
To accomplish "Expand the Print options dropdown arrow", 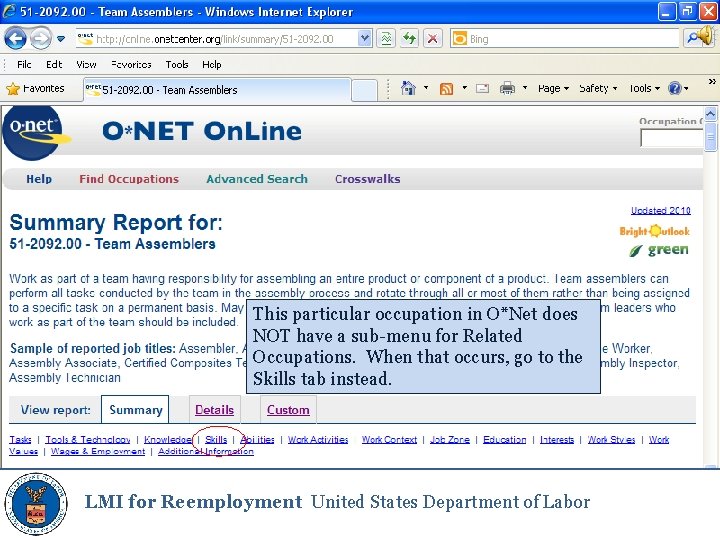I will 524,88.
